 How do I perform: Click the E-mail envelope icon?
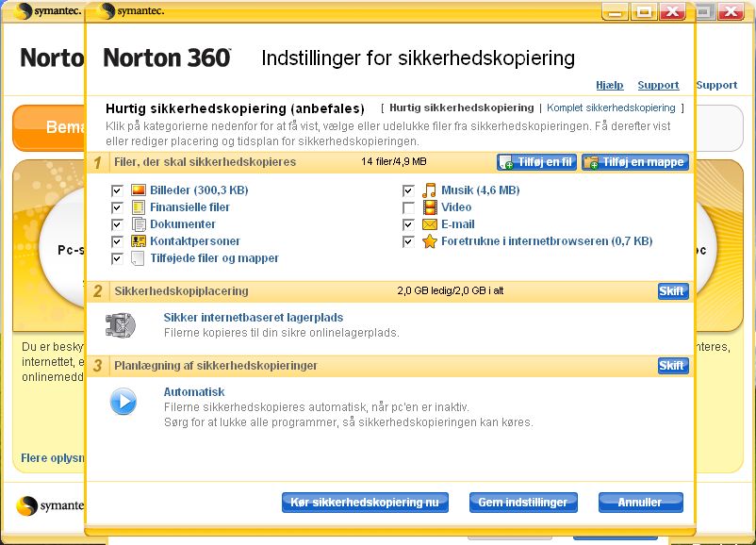tap(430, 224)
